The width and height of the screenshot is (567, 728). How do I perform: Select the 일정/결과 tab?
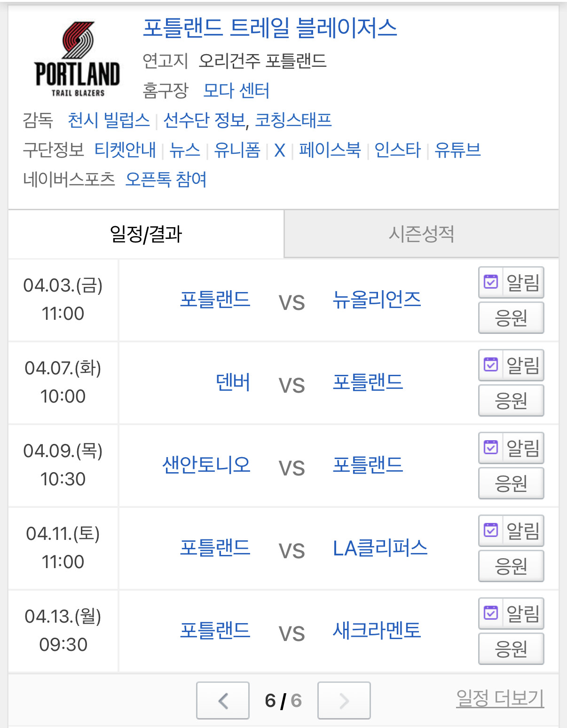(146, 234)
